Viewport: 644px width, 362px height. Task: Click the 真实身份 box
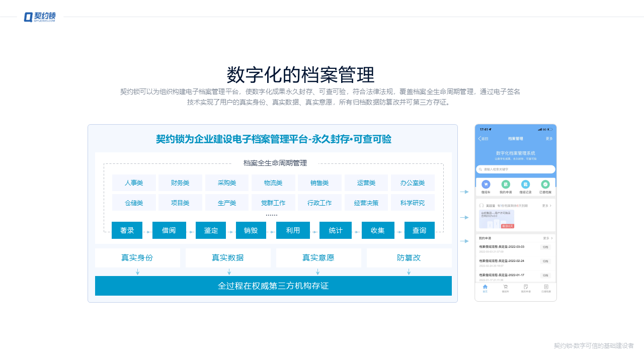pyautogui.click(x=137, y=258)
